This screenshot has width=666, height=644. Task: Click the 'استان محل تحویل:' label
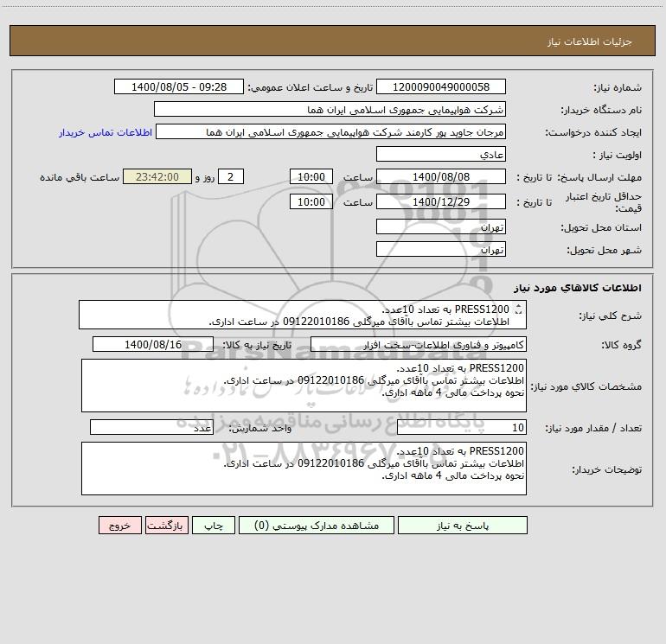click(x=601, y=227)
